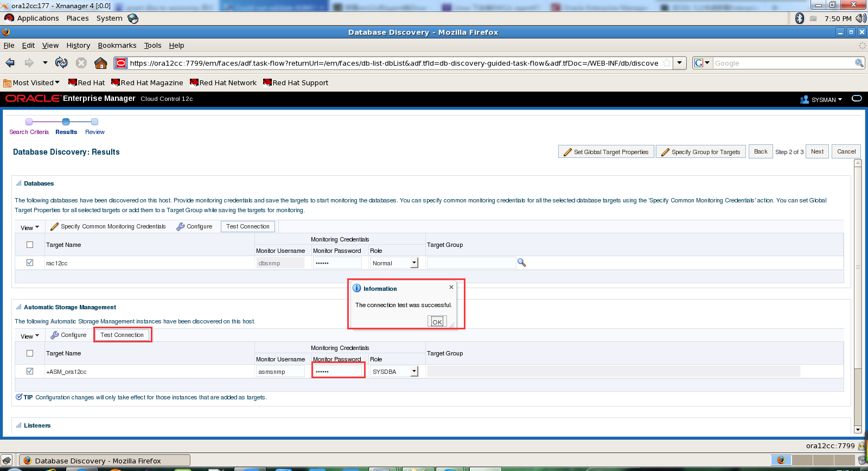Screen dimensions: 868x471
Task: Go forward using Firefox forward arrow
Action: [x=29, y=63]
